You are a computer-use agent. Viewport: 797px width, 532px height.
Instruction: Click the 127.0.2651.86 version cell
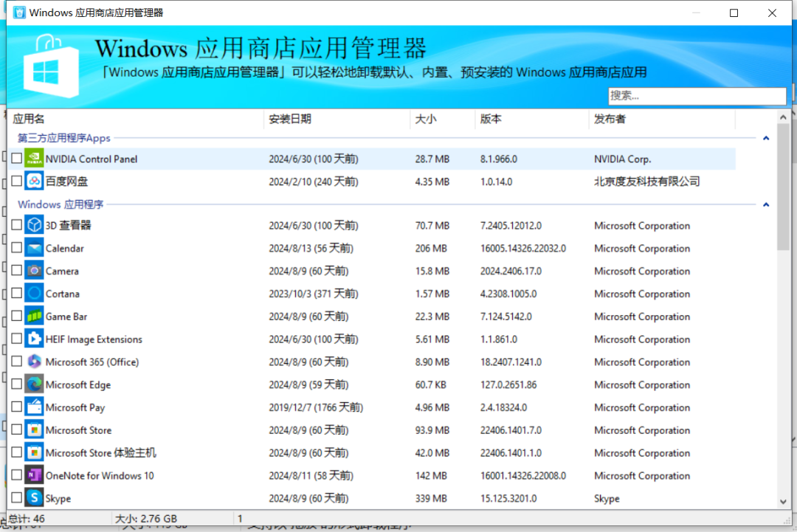coord(508,384)
